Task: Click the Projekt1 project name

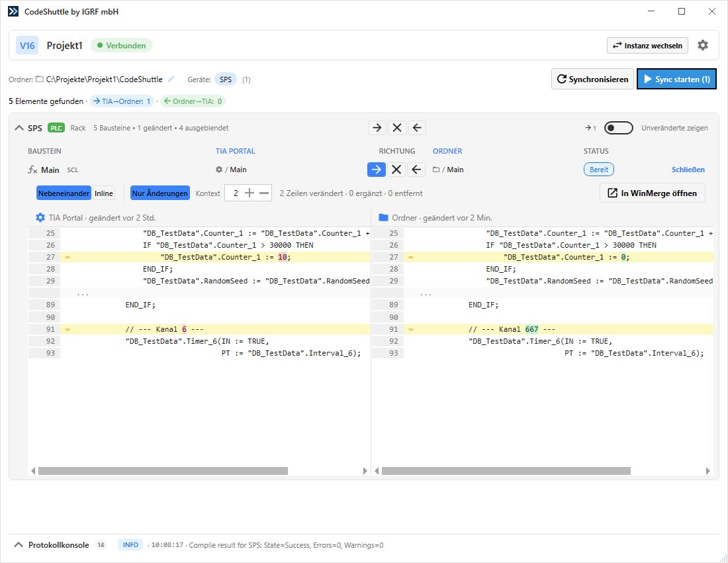Action: 65,45
